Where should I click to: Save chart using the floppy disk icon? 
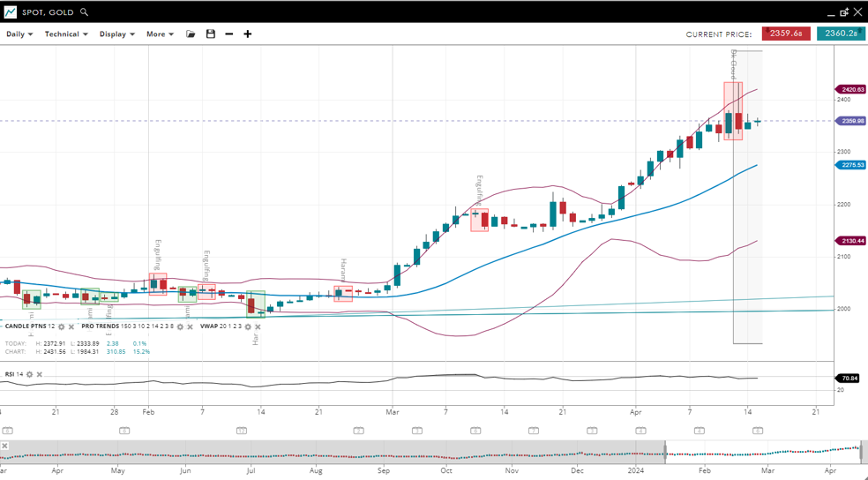tap(210, 34)
